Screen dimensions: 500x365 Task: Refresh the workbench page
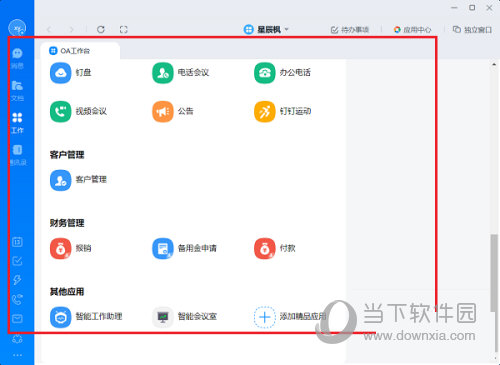click(x=101, y=30)
